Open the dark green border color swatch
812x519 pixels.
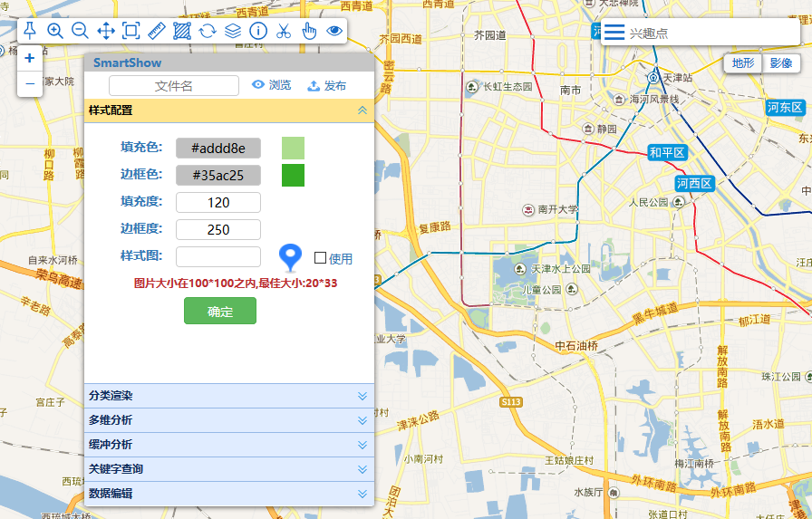[293, 175]
